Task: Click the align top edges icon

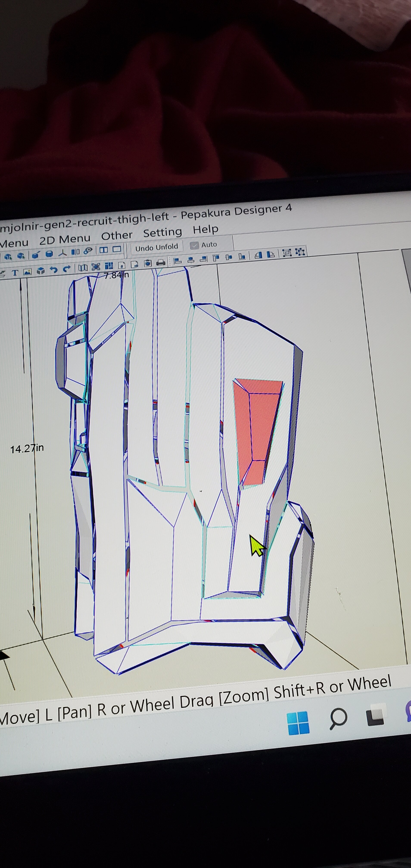Action: click(x=216, y=259)
